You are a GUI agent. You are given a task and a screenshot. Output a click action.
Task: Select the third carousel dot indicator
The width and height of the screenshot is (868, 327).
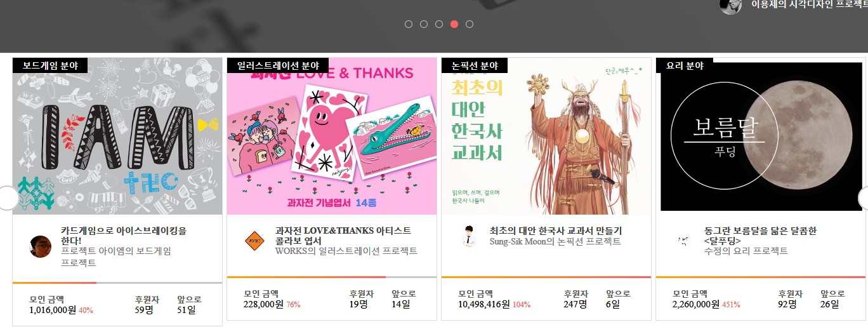point(439,24)
